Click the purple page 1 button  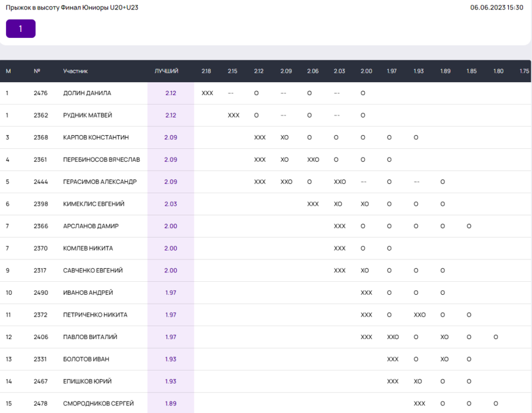point(21,28)
